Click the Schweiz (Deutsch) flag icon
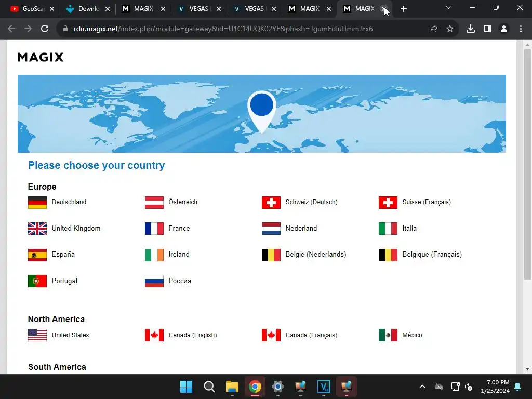Image resolution: width=532 pixels, height=399 pixels. [x=271, y=203]
